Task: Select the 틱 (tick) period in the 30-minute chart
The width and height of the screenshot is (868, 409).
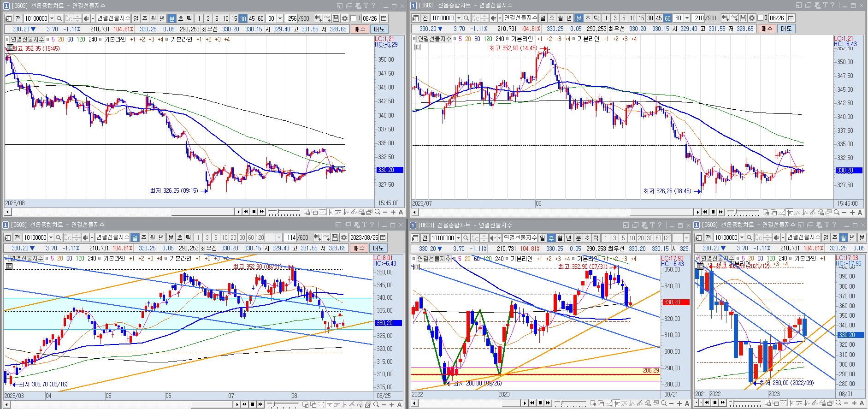Action: point(189,18)
